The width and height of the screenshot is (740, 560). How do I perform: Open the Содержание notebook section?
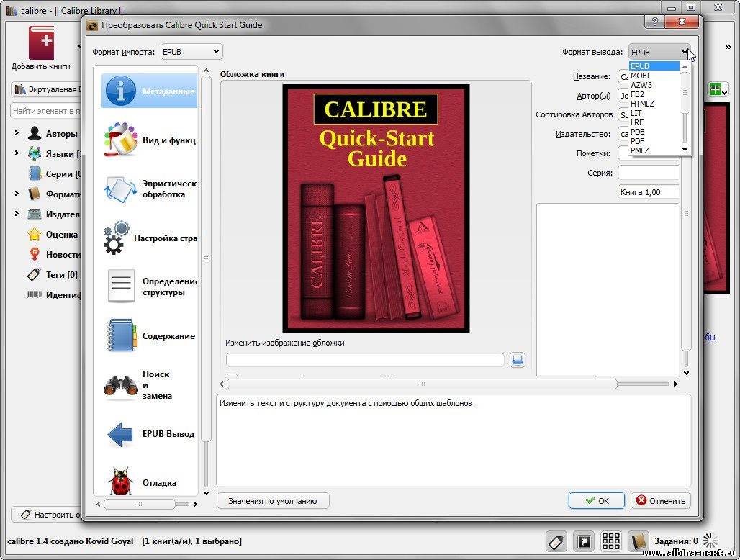click(149, 335)
